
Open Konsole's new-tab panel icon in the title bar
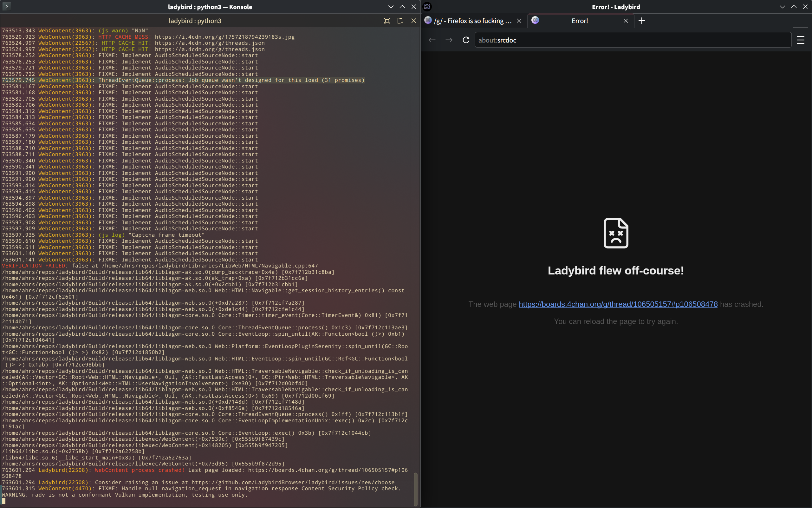6,6
